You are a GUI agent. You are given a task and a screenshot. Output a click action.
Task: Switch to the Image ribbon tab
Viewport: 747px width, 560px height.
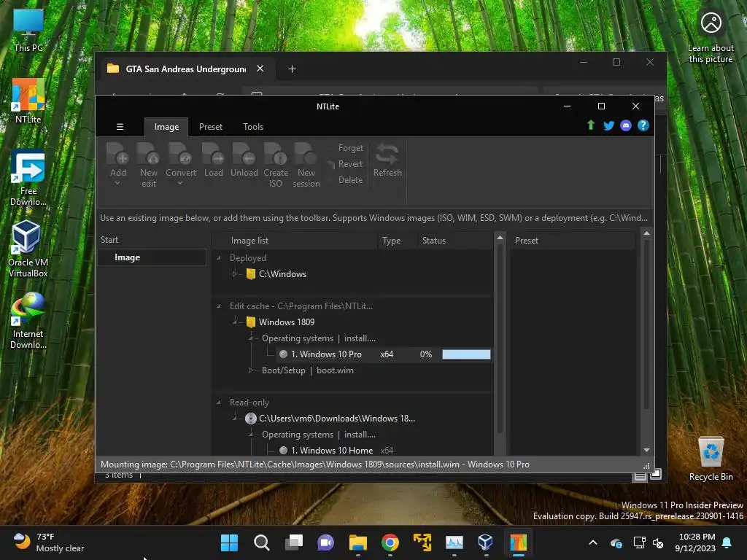coord(166,127)
